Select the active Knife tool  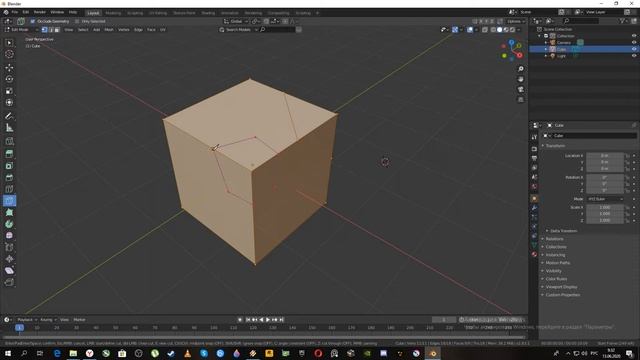9,200
